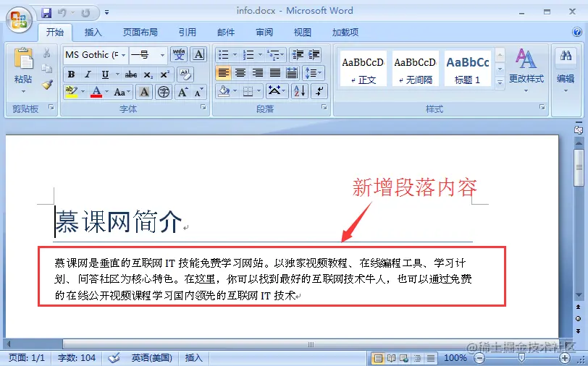Open the change case Aa menu
The height and width of the screenshot is (366, 588).
click(122, 92)
